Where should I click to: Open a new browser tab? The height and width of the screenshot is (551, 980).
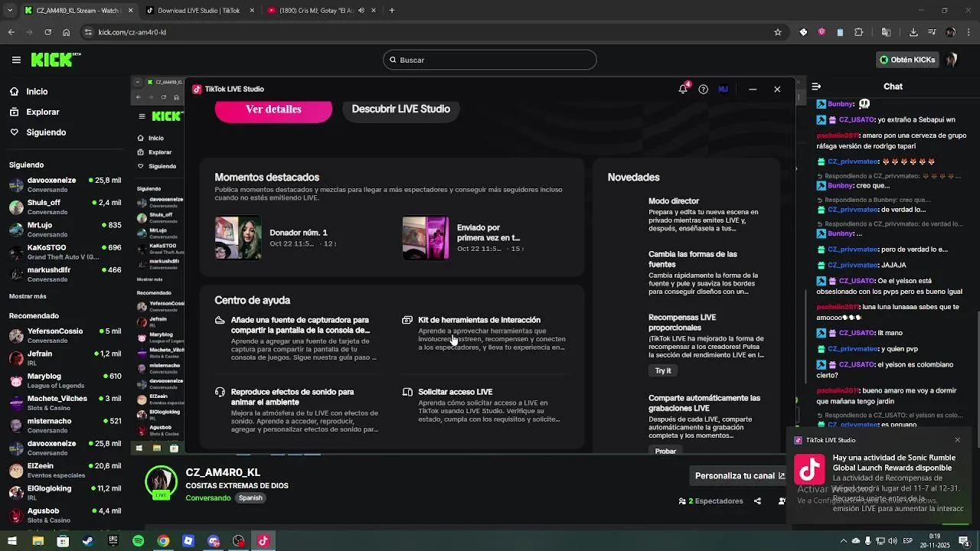[x=392, y=11]
